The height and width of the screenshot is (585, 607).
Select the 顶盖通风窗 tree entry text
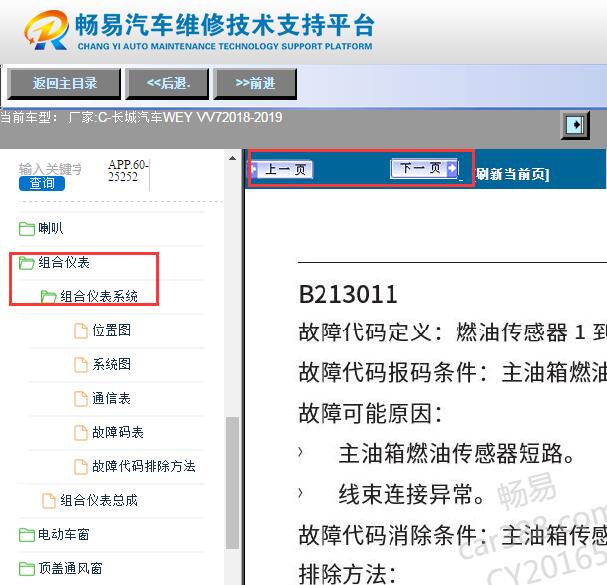pyautogui.click(x=70, y=568)
